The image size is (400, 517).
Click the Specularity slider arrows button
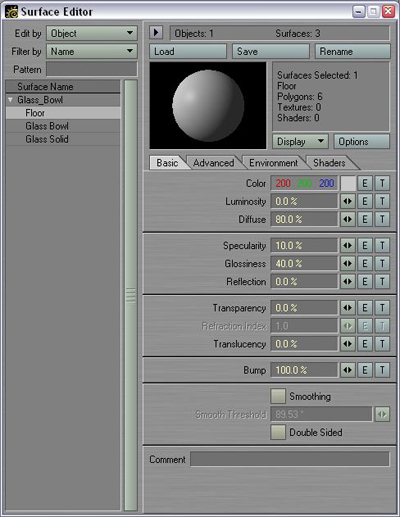pyautogui.click(x=347, y=246)
